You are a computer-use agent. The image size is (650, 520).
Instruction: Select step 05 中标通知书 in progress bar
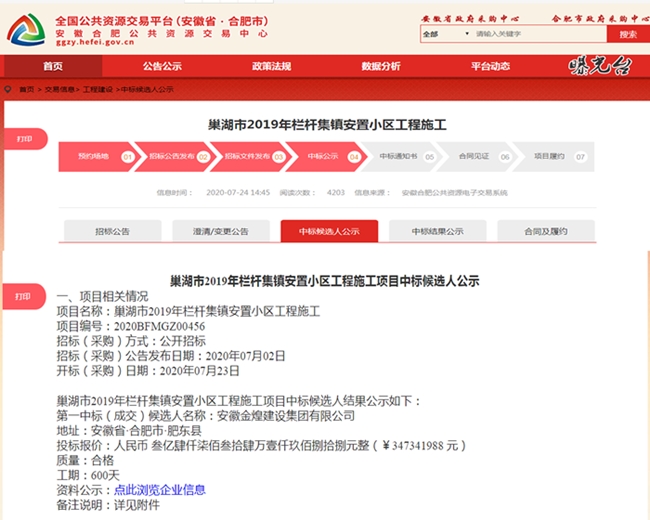click(398, 157)
